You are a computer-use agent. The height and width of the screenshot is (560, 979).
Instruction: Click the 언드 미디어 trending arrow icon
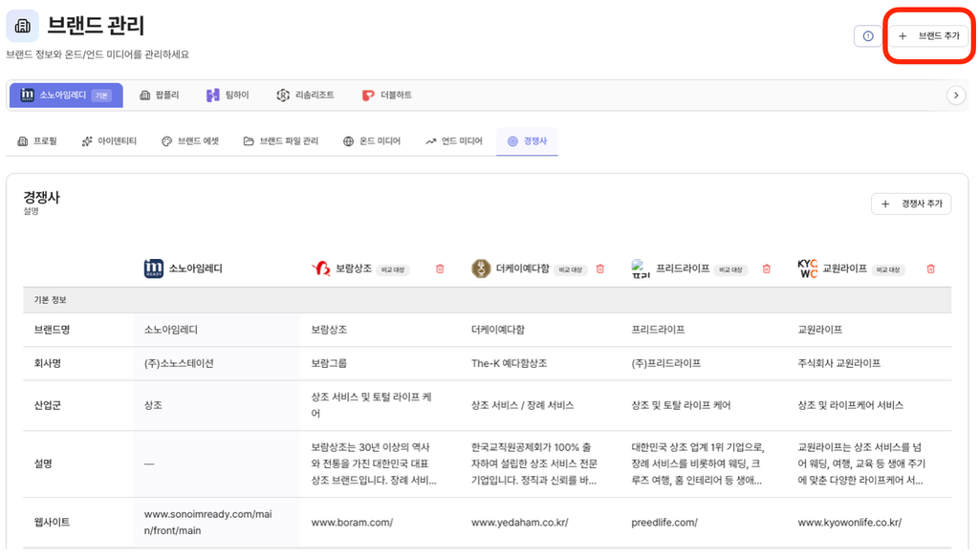coord(431,141)
